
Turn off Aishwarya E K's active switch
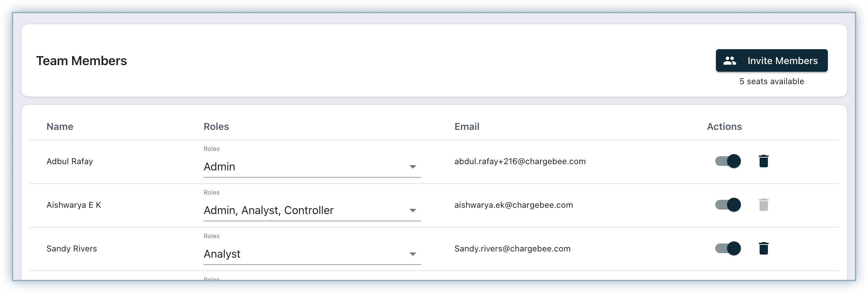(x=728, y=205)
